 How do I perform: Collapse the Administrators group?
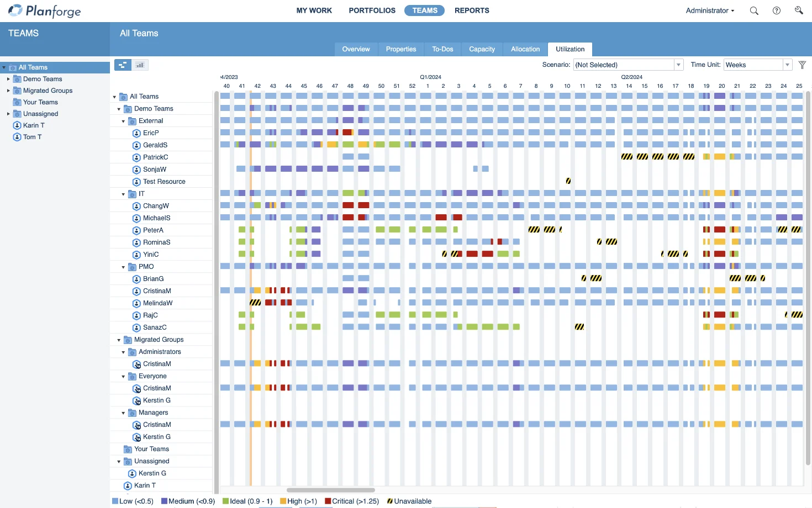(123, 352)
